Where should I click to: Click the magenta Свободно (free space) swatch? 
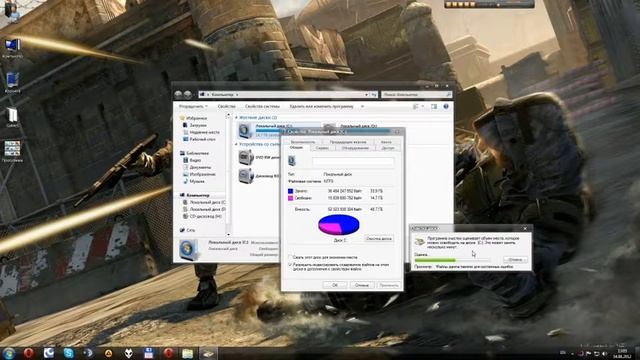(291, 198)
